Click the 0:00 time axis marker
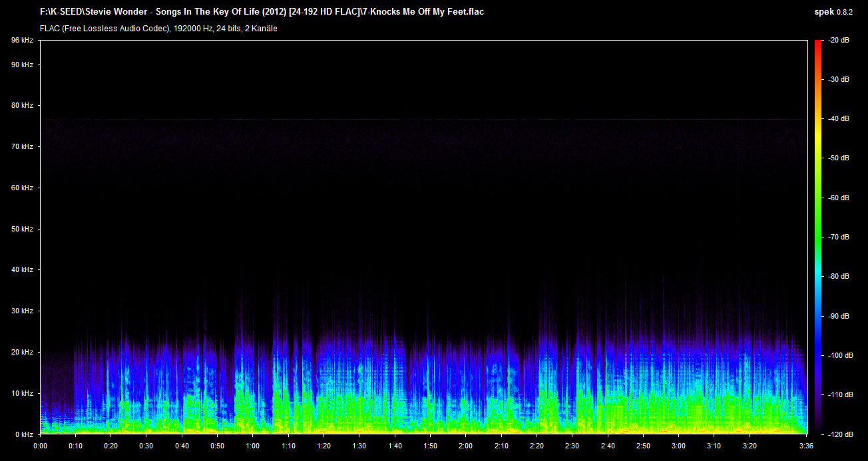The height and width of the screenshot is (461, 868). (40, 445)
